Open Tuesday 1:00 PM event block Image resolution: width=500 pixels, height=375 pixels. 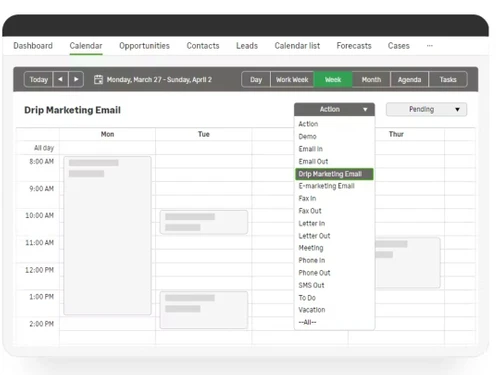(x=204, y=310)
